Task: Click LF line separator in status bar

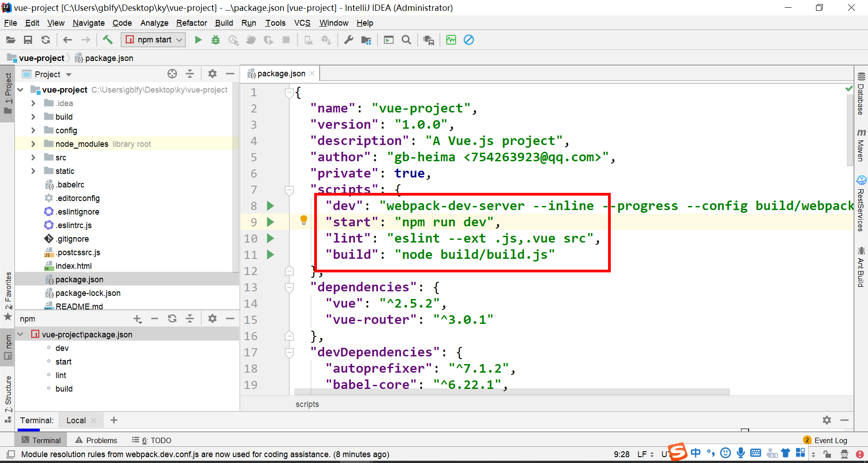Action: [646, 454]
